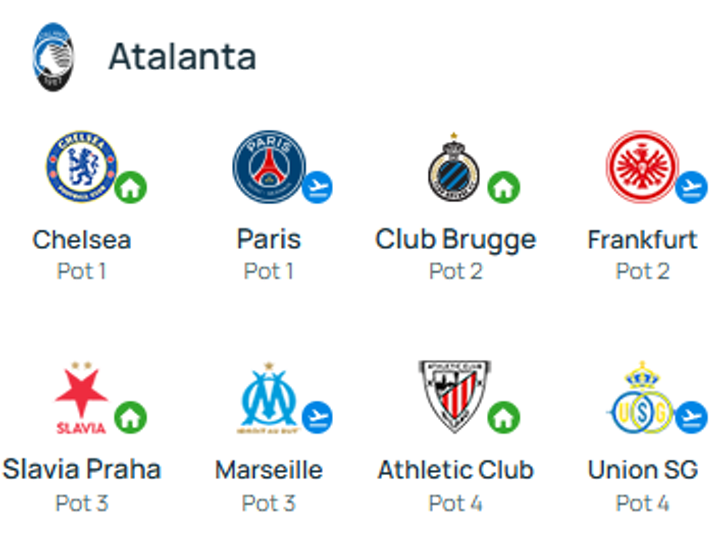Click the home icon beside Chelsea
This screenshot has width=720, height=560.
click(130, 187)
